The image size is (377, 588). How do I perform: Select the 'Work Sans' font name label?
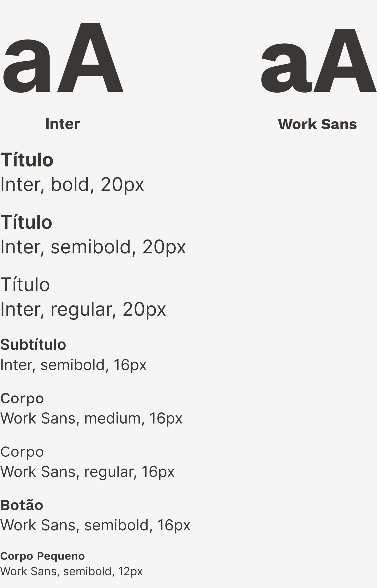[x=317, y=124]
